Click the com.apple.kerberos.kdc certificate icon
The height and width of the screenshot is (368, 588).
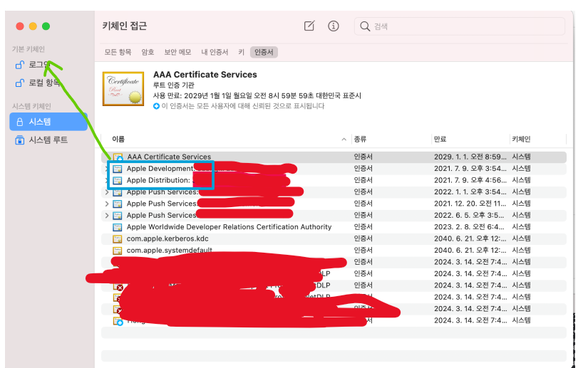point(118,239)
